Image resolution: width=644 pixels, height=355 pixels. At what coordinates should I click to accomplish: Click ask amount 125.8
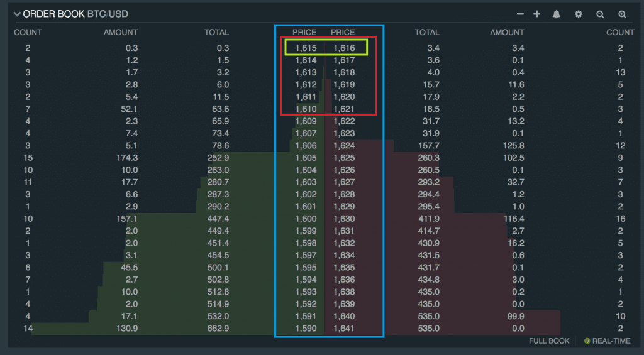click(x=509, y=146)
